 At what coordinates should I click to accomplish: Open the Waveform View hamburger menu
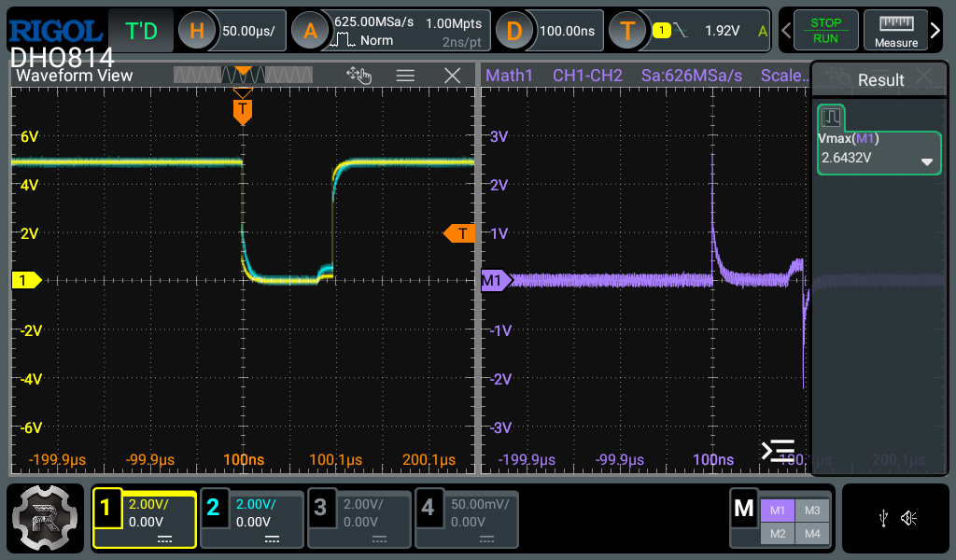[405, 76]
